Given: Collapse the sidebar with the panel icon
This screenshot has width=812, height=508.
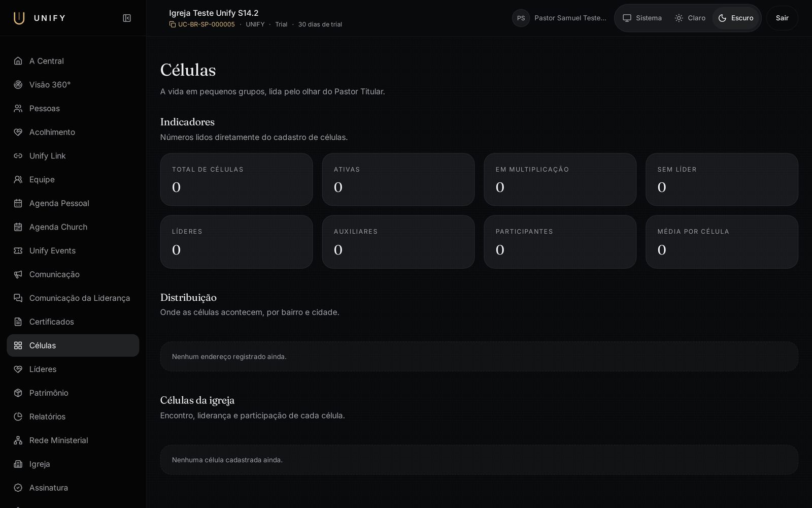Looking at the screenshot, I should 127,18.
